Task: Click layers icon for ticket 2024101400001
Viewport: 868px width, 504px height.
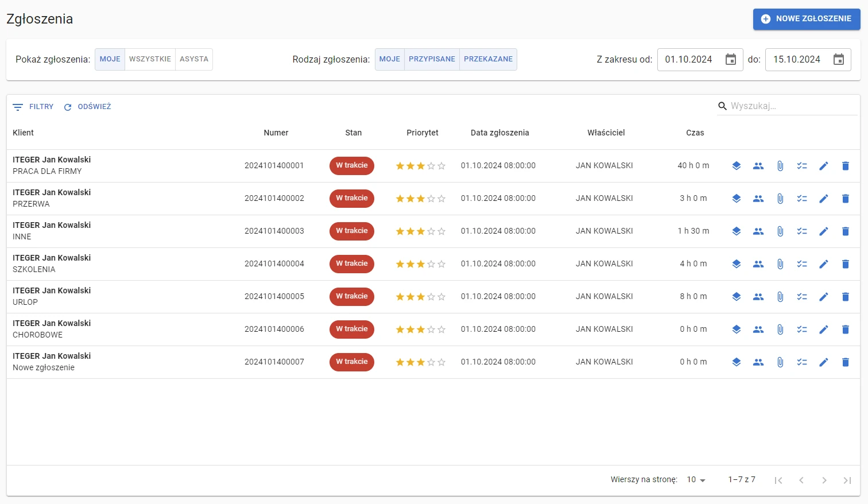Action: point(737,166)
